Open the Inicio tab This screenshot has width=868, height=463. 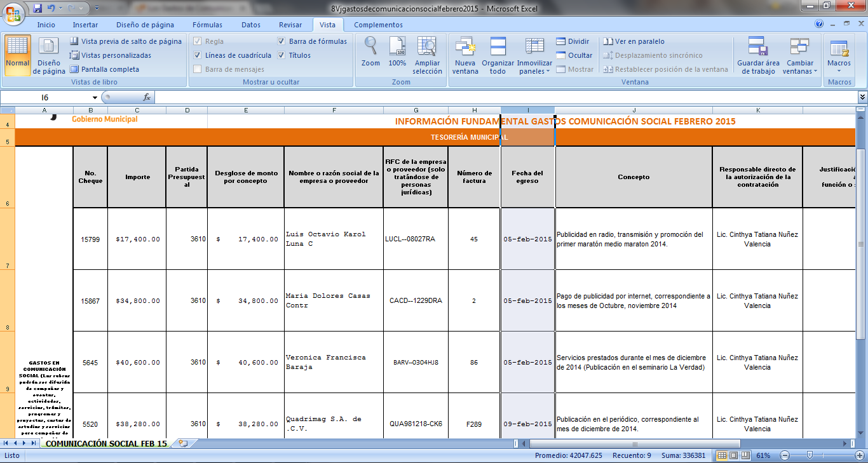click(x=46, y=25)
